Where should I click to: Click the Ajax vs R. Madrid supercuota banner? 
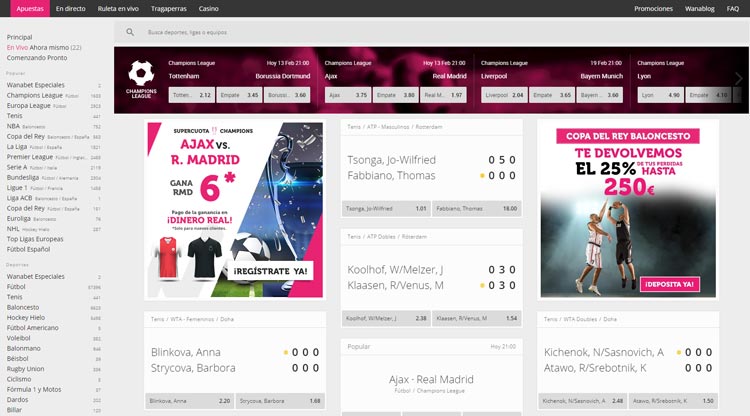click(235, 209)
